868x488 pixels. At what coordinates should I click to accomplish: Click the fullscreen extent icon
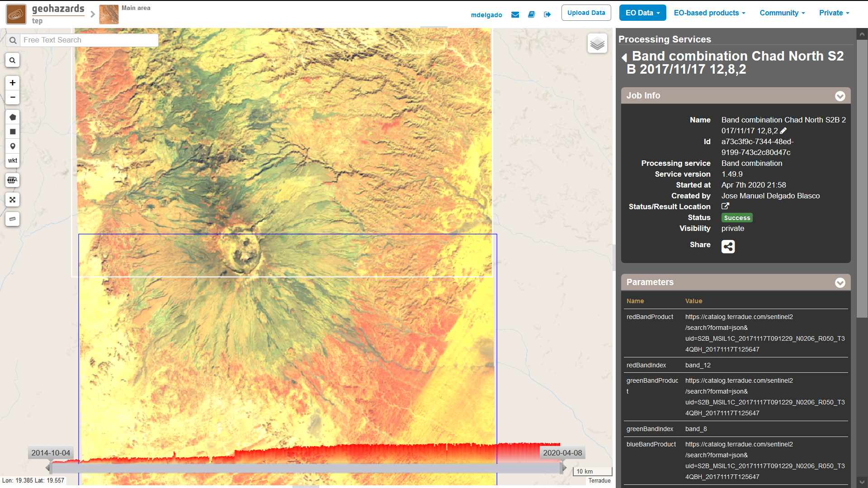13,199
